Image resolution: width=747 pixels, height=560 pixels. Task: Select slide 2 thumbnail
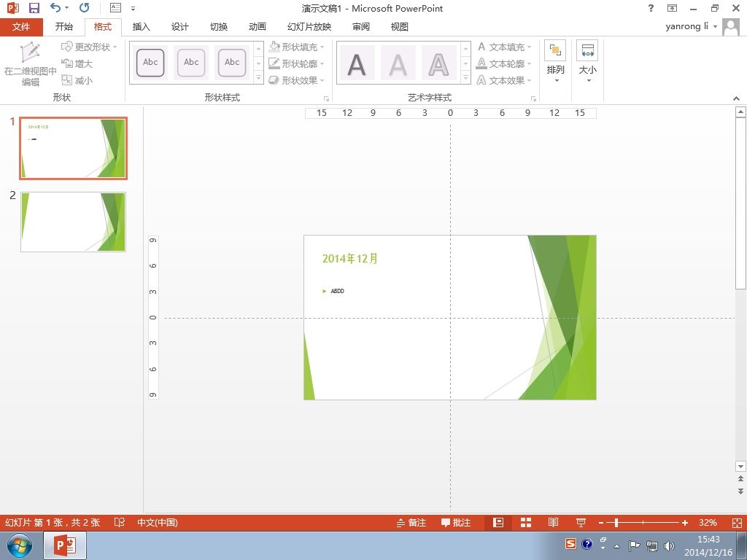74,222
